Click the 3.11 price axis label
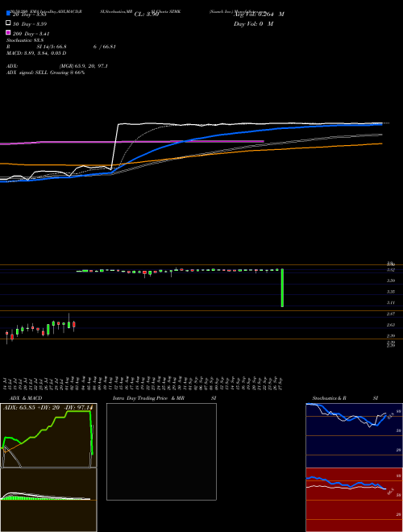 390,302
